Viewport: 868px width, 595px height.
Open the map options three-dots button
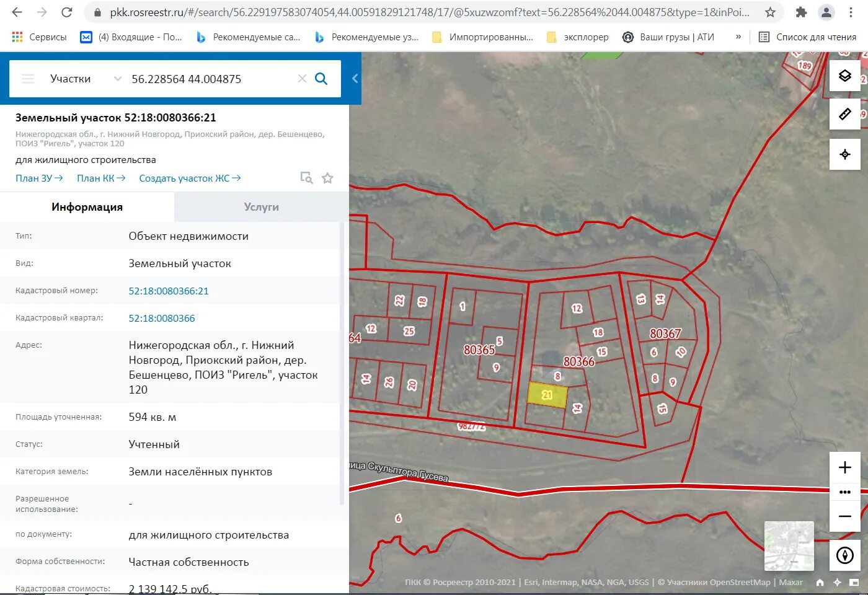tap(844, 492)
